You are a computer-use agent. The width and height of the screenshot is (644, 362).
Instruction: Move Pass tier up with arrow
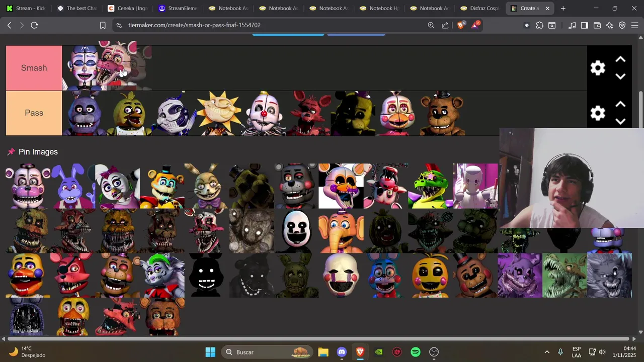pos(620,104)
